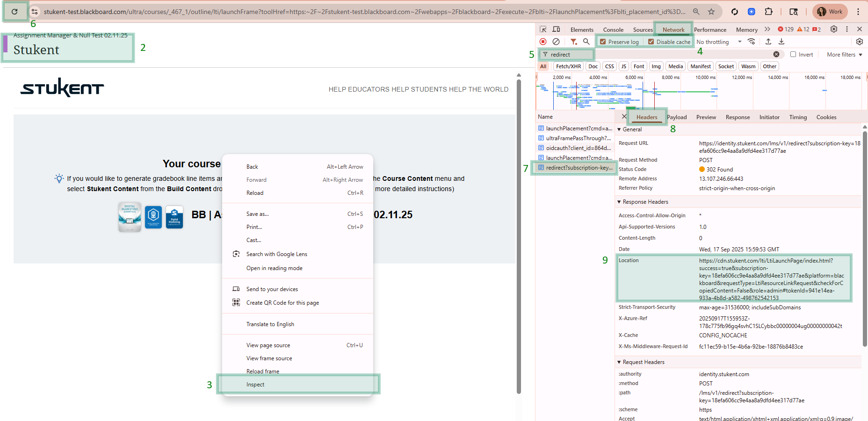Bookmark this page with the star icon
868x421 pixels.
click(x=711, y=12)
